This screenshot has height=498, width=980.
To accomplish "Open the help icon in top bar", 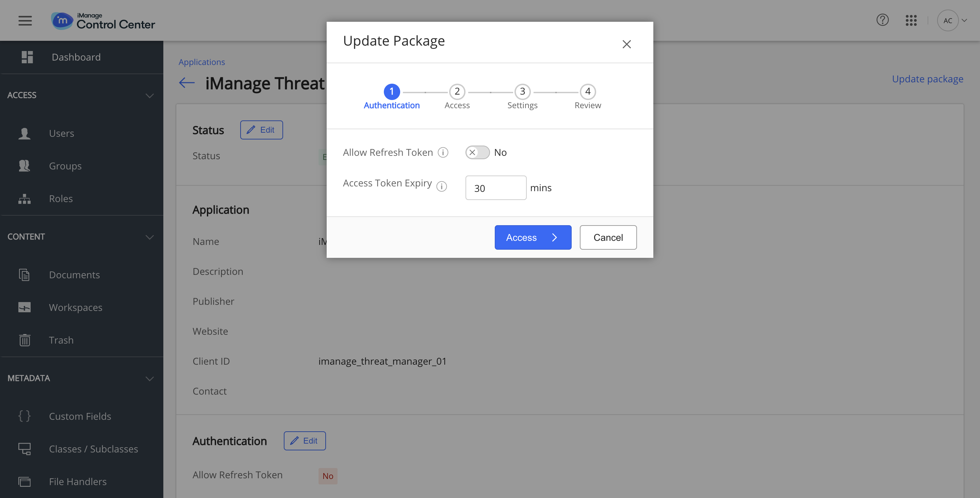I will tap(883, 20).
